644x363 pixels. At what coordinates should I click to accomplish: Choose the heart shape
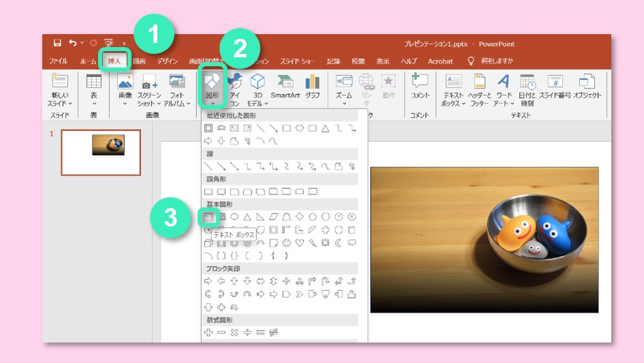coord(299,243)
